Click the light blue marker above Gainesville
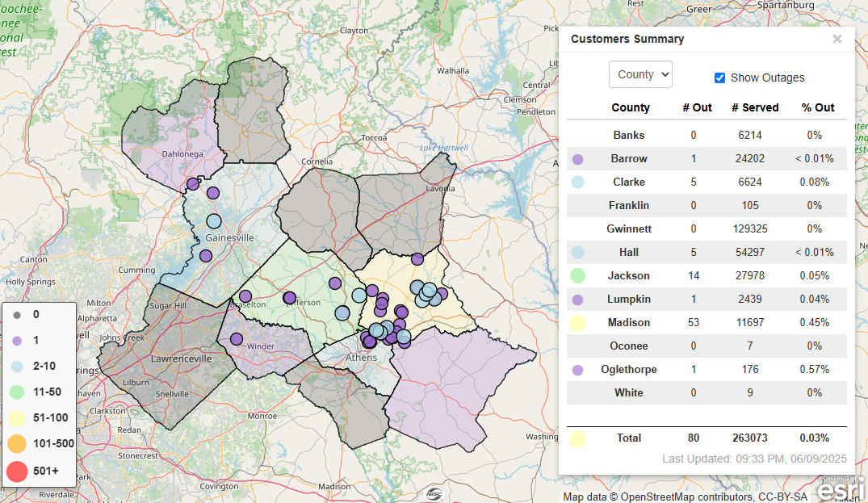 213,221
